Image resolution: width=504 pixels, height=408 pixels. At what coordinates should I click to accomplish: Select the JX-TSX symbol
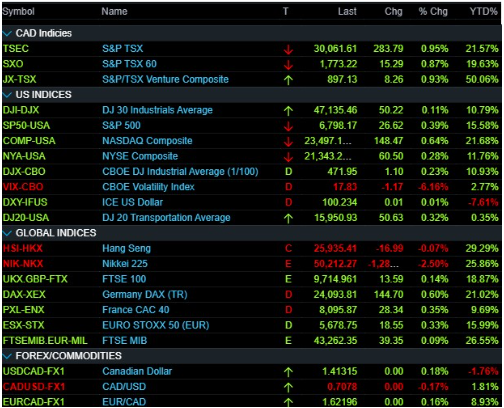click(x=20, y=79)
